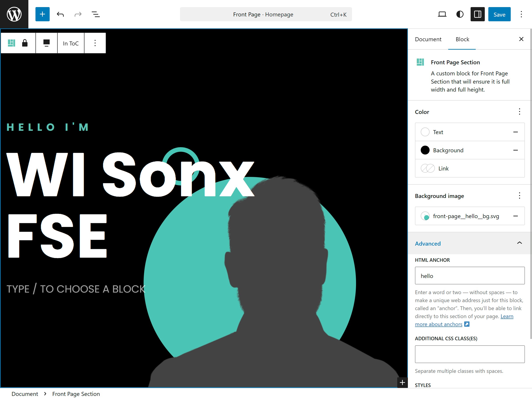Reset the Background color minus button
The image size is (532, 399).
tap(515, 150)
